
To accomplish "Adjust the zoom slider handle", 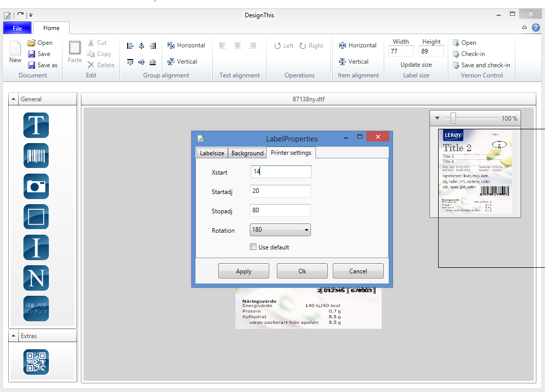I will 453,119.
